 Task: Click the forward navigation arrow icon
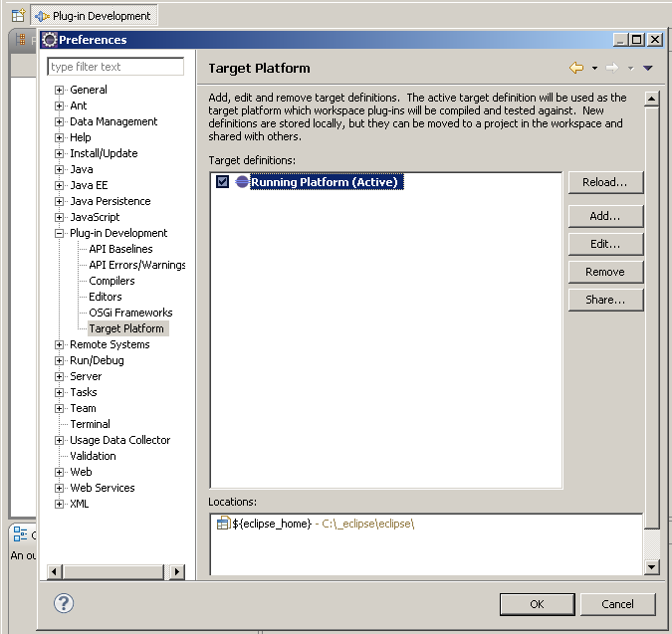[612, 68]
